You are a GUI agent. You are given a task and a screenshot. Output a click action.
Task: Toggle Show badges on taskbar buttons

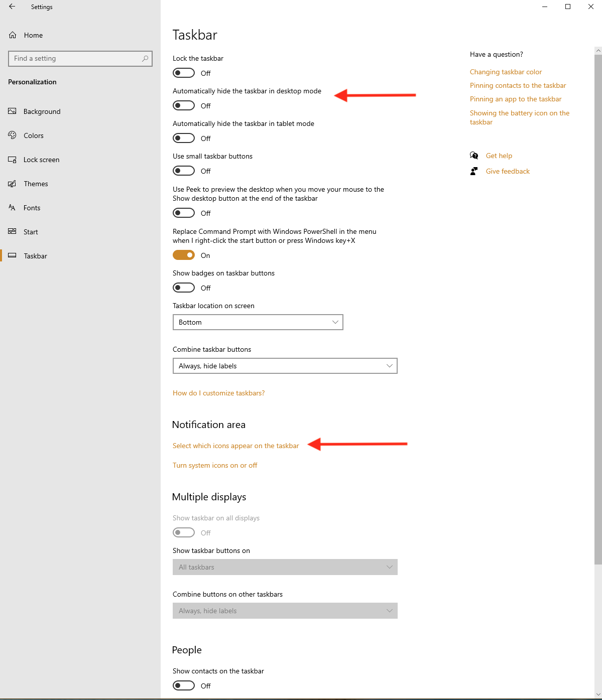click(184, 288)
